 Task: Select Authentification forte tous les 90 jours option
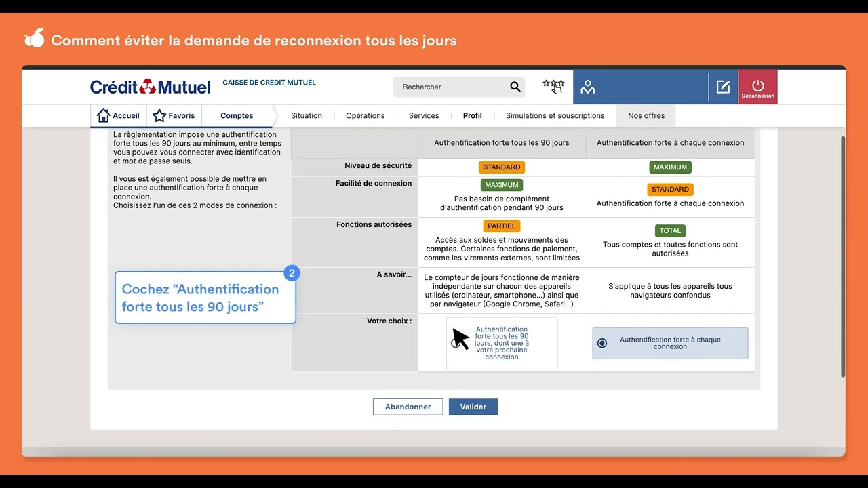coord(501,343)
